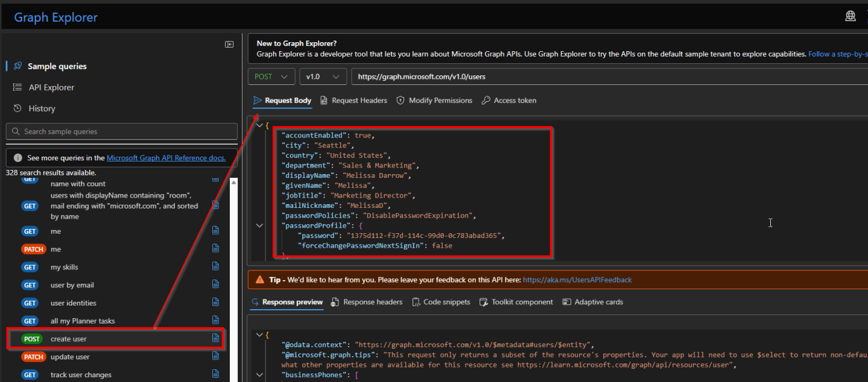Click the Toolkit component icon
868x382 pixels.
click(x=483, y=302)
